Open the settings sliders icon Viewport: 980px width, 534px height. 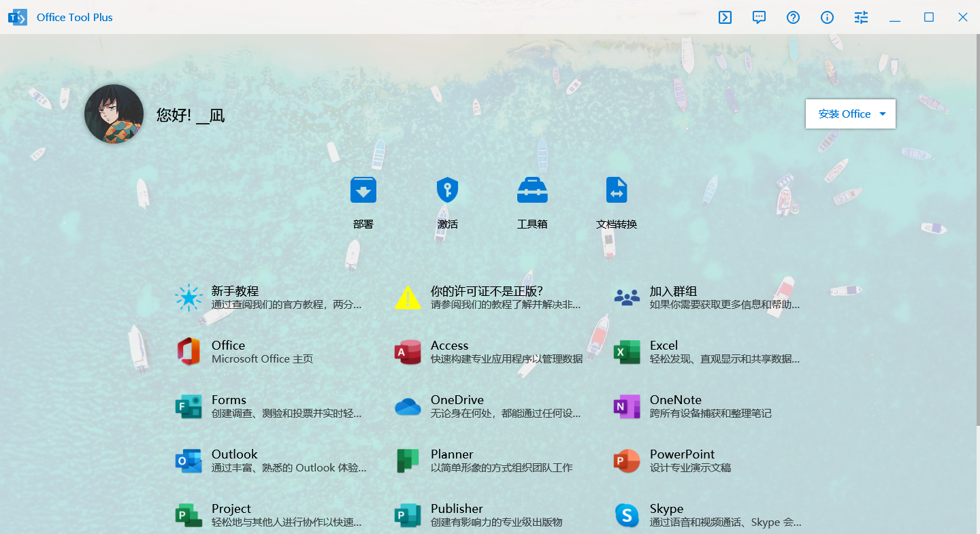(x=861, y=18)
